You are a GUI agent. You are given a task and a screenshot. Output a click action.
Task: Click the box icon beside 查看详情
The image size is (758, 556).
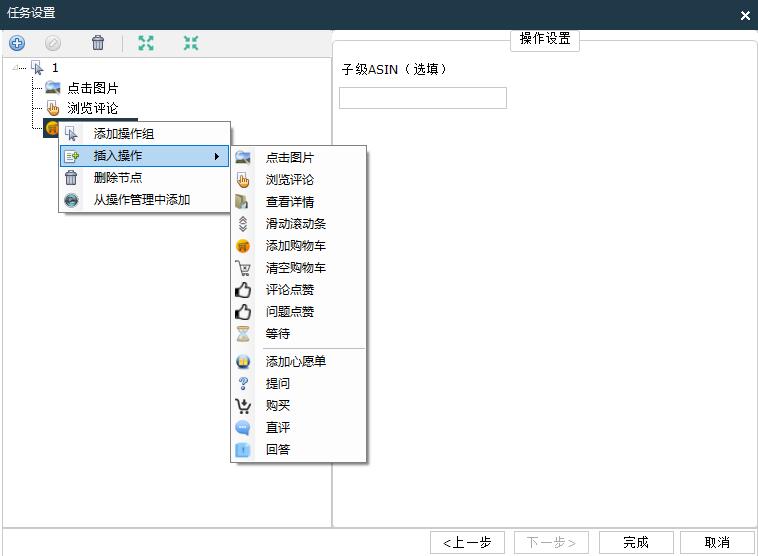(x=242, y=202)
